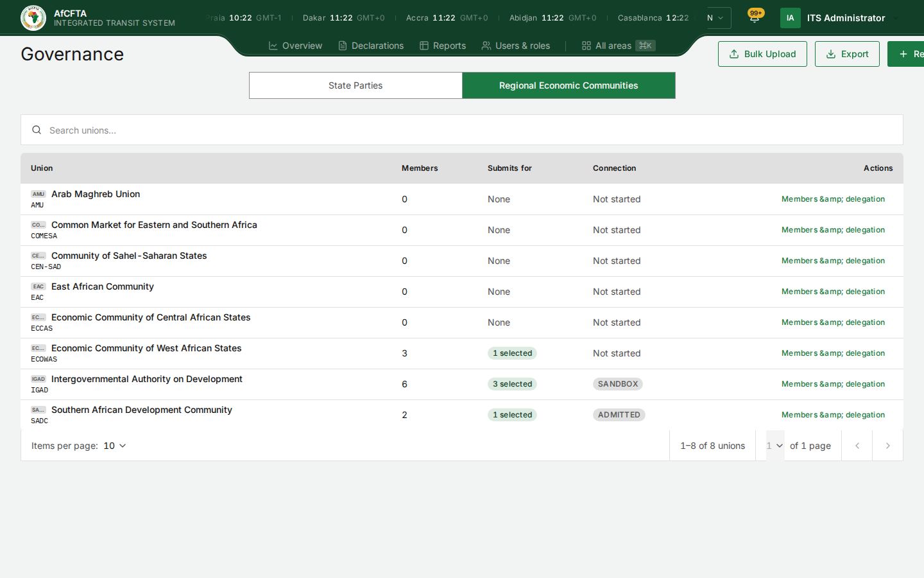Screen dimensions: 924x578
Task: Open Members & delegation for ECCAS
Action: [833, 322]
